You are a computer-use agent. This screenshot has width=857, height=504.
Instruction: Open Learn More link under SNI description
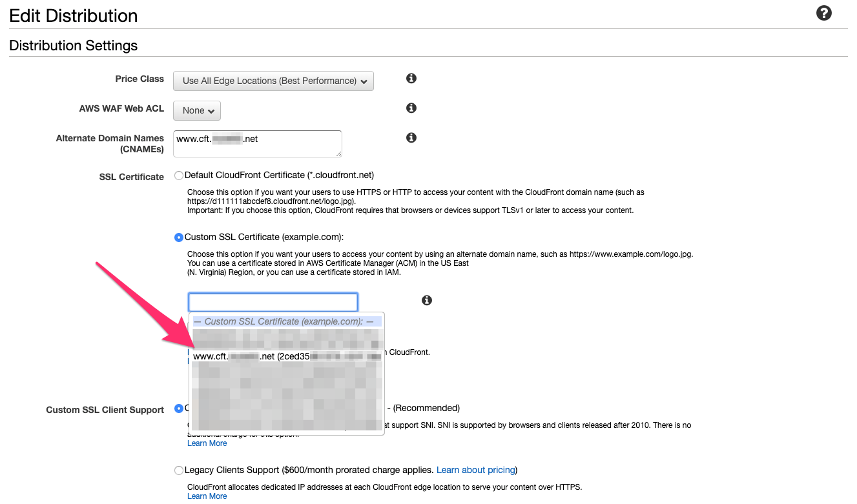(x=207, y=443)
